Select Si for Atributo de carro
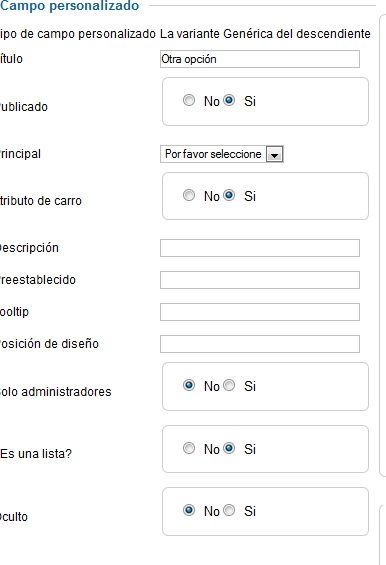 [x=229, y=195]
